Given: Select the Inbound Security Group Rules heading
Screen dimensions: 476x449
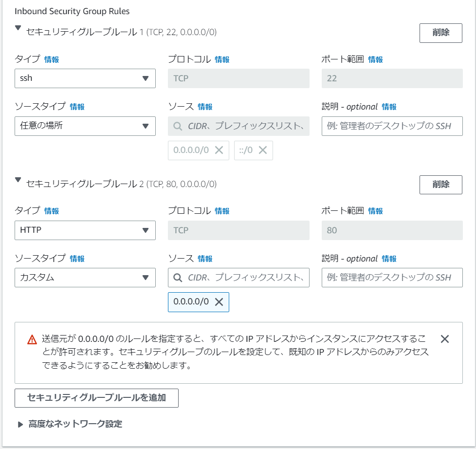Looking at the screenshot, I should [72, 12].
